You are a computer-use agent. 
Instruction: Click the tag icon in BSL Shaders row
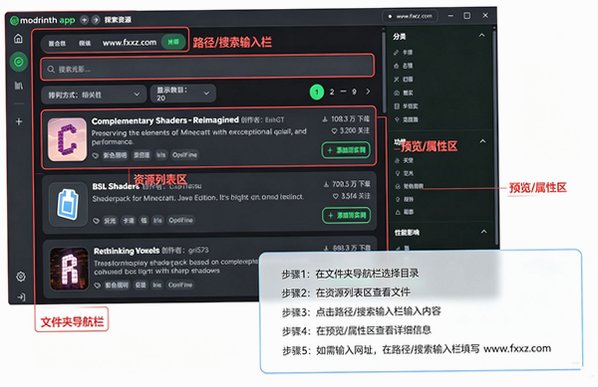coord(96,221)
